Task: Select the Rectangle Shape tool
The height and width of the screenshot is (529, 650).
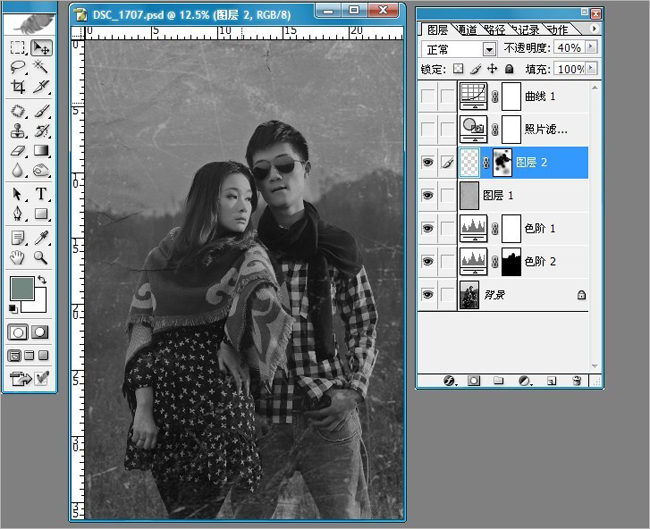Action: pyautogui.click(x=41, y=214)
